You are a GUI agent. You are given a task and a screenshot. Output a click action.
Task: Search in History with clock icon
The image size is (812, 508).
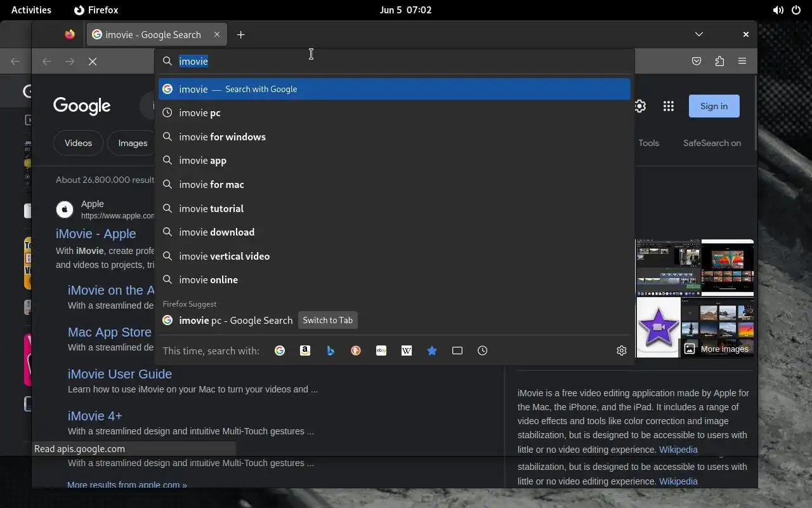[483, 351]
